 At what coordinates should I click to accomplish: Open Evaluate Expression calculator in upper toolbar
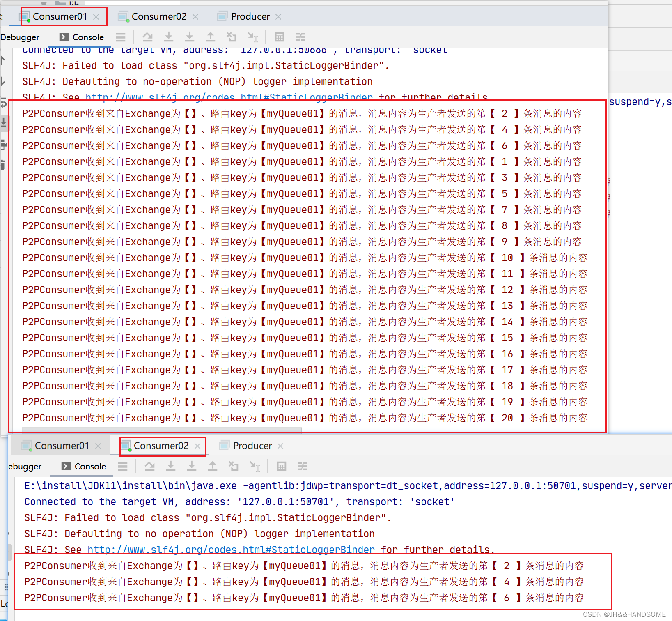[x=280, y=37]
